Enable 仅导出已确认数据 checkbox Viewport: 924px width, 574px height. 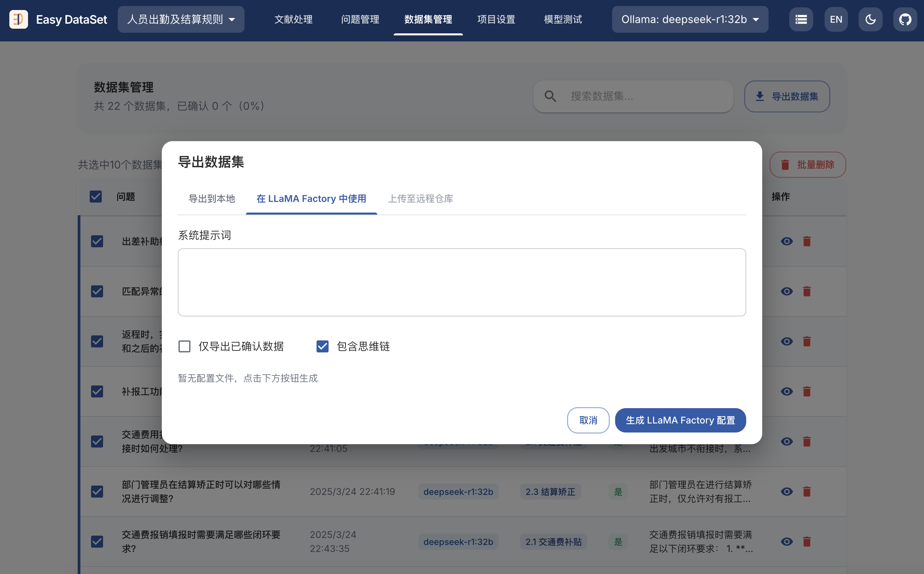(184, 346)
